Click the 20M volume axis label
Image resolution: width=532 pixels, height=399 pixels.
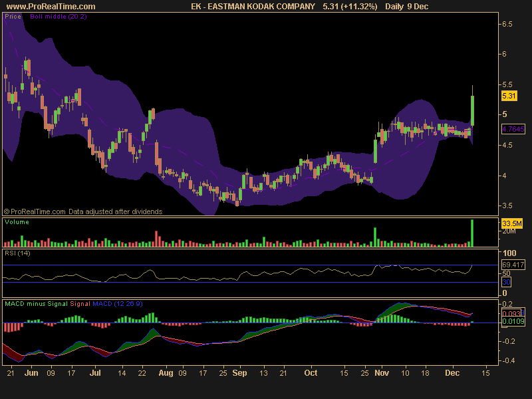[x=509, y=231]
